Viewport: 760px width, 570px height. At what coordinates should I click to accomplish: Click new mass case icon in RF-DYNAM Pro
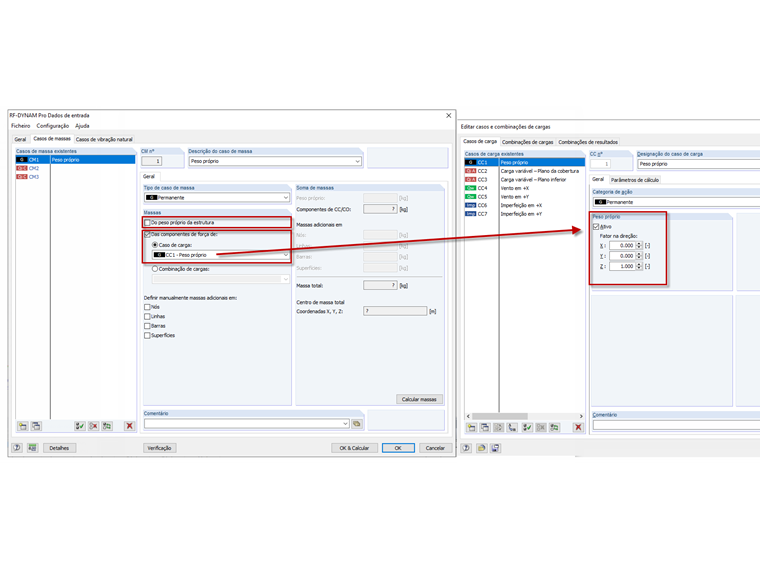[x=23, y=426]
